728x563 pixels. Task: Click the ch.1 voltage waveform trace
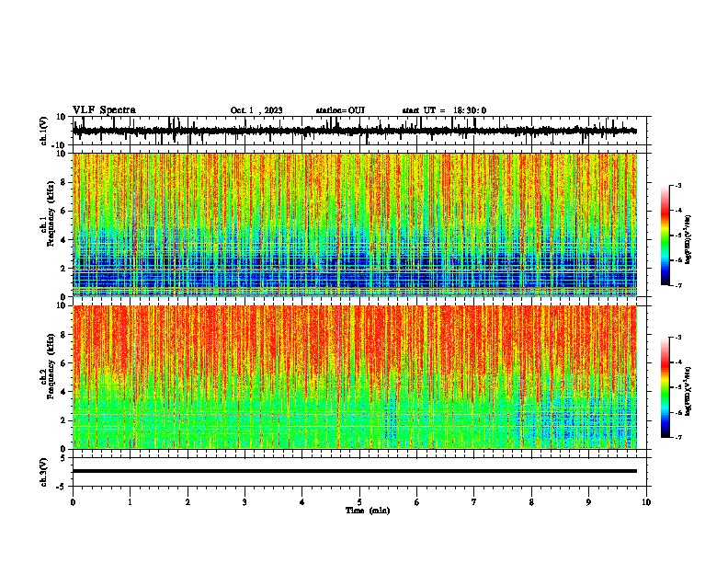(x=354, y=131)
